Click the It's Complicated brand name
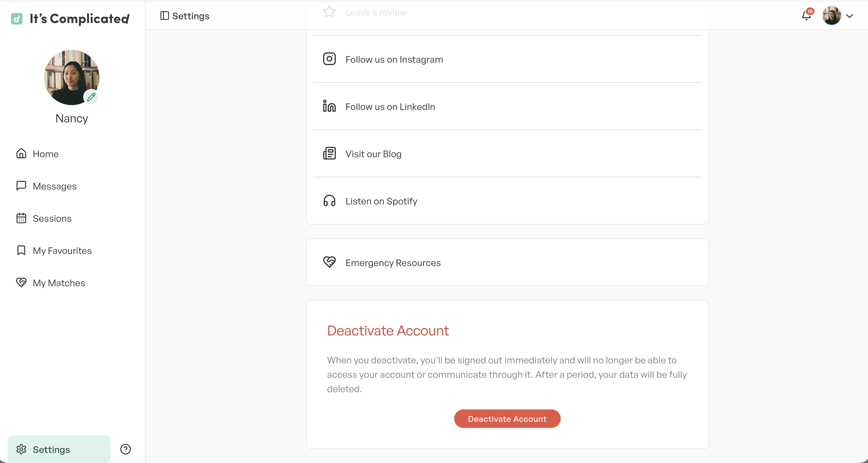Viewport: 868px width, 463px height. tap(79, 19)
